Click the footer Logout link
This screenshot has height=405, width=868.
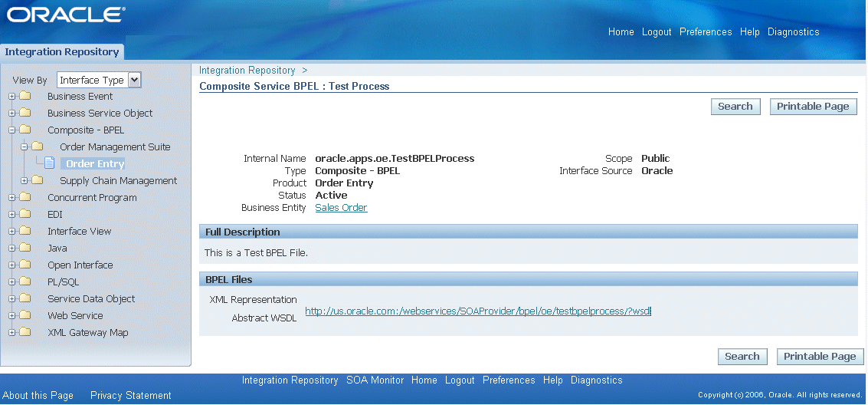point(460,380)
